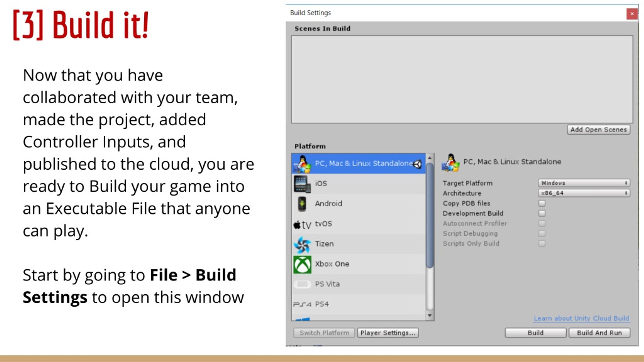Click the bold File > Build Settings text
Viewport: 644px width, 362px height.
coord(130,286)
